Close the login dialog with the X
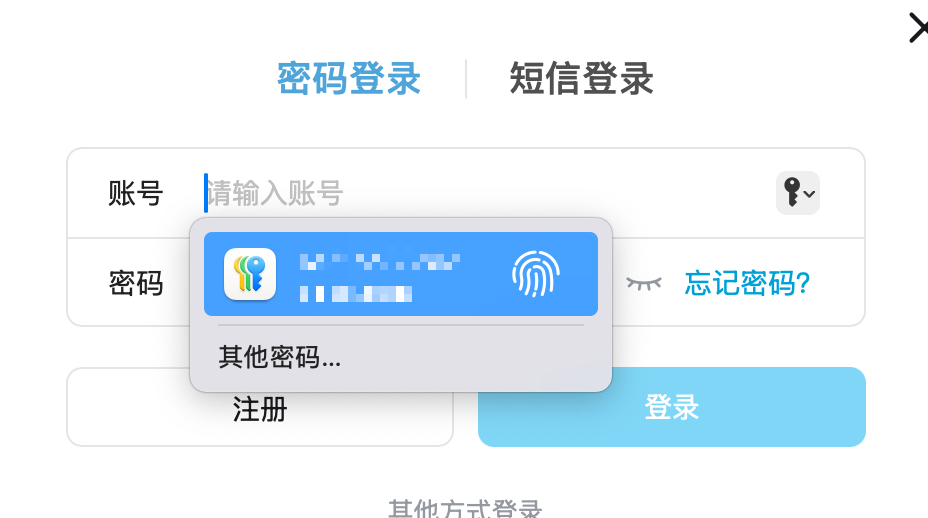The image size is (928, 518). coord(918,28)
